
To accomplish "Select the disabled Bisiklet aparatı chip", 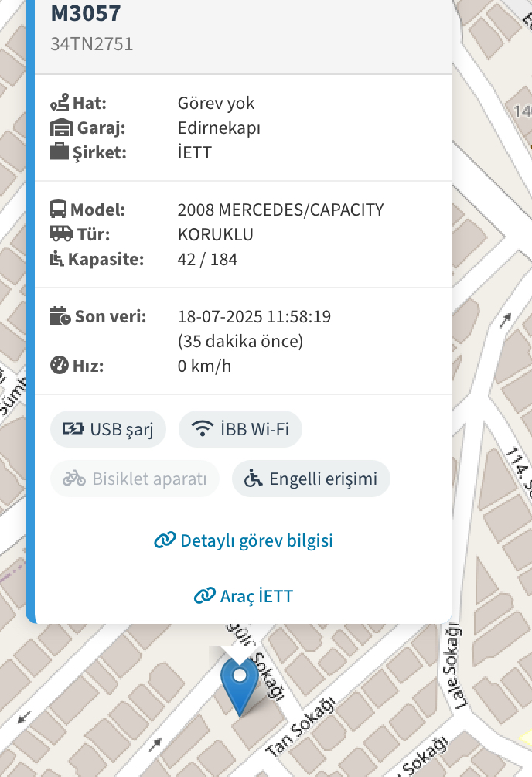I will tap(135, 479).
